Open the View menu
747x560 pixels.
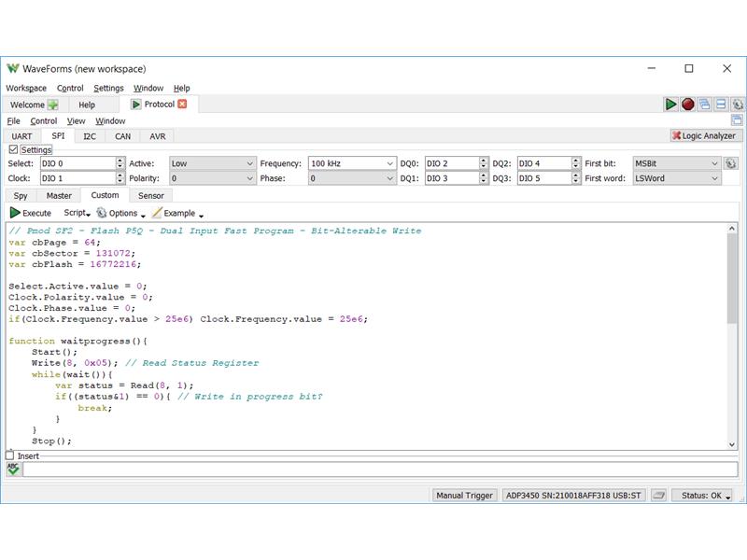[76, 121]
